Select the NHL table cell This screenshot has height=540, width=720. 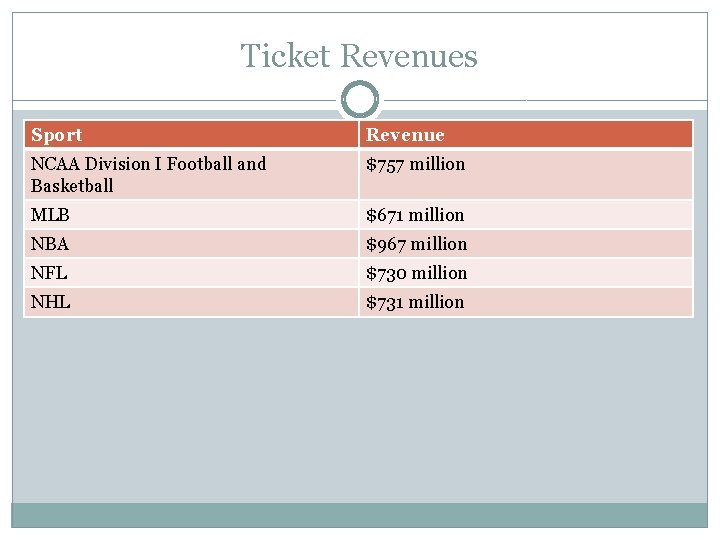click(51, 302)
